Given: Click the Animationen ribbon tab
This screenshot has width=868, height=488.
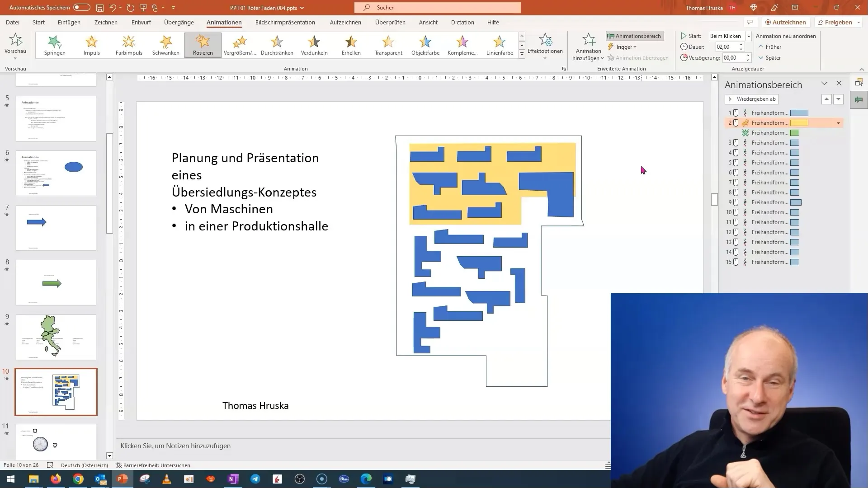Looking at the screenshot, I should click(224, 22).
